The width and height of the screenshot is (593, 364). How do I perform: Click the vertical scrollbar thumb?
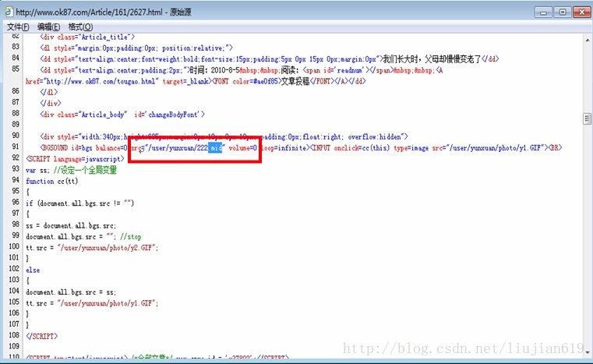tap(587, 118)
